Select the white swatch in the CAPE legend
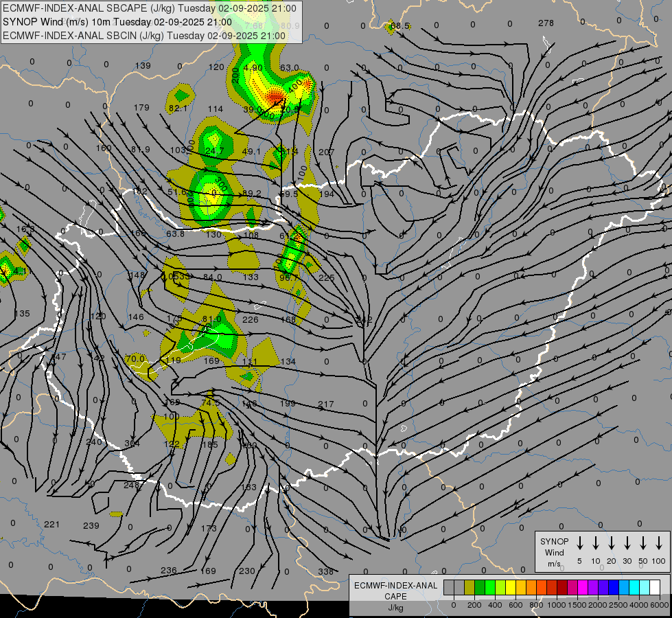The height and width of the screenshot is (618, 672). tap(655, 588)
